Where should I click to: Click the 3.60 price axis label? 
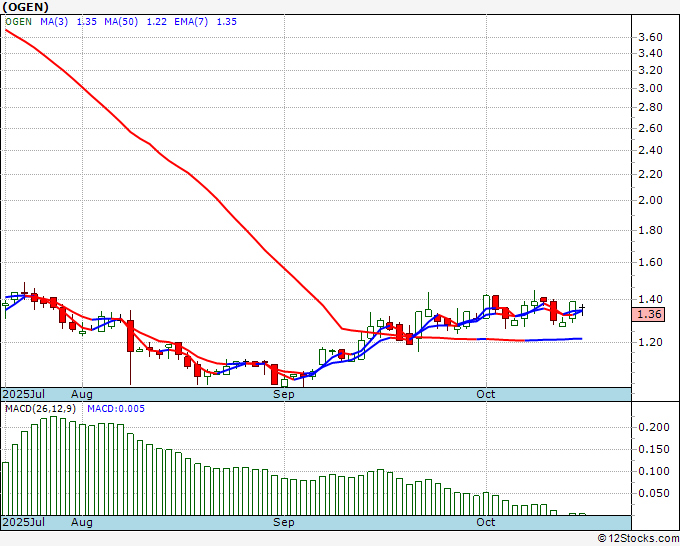pyautogui.click(x=651, y=37)
